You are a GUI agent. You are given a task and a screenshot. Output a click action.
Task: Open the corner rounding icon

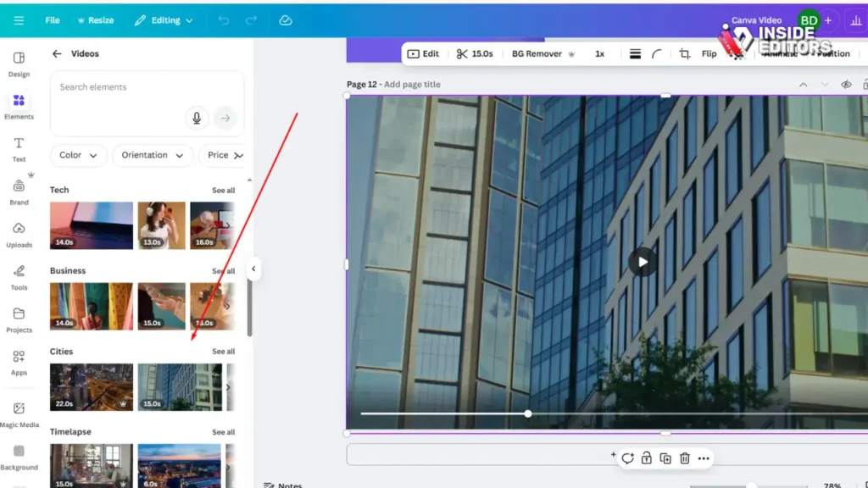tap(657, 53)
